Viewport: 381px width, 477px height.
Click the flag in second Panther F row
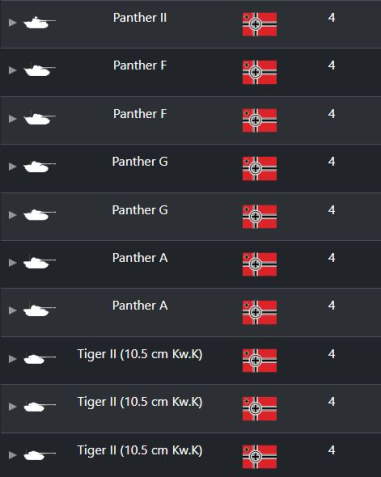point(260,120)
